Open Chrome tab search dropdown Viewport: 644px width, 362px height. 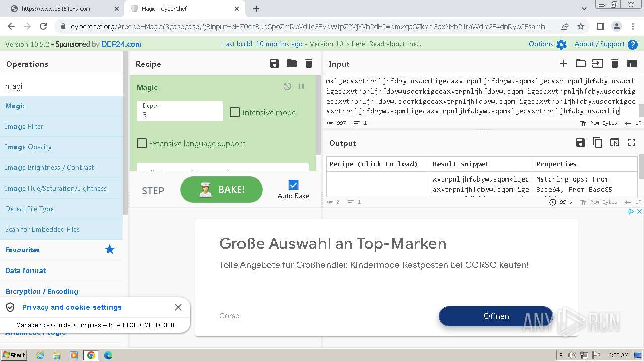[x=584, y=9]
